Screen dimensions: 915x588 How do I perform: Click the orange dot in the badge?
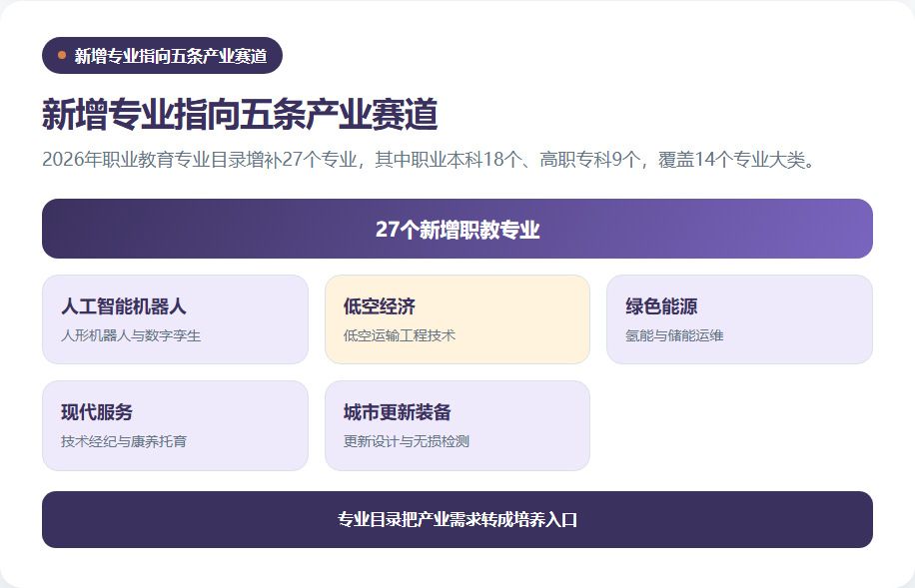pyautogui.click(x=62, y=56)
